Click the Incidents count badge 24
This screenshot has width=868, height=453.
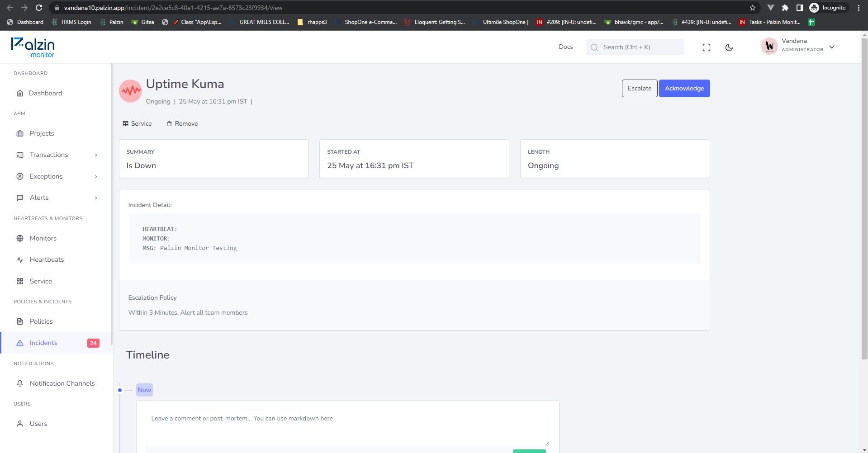tap(93, 343)
